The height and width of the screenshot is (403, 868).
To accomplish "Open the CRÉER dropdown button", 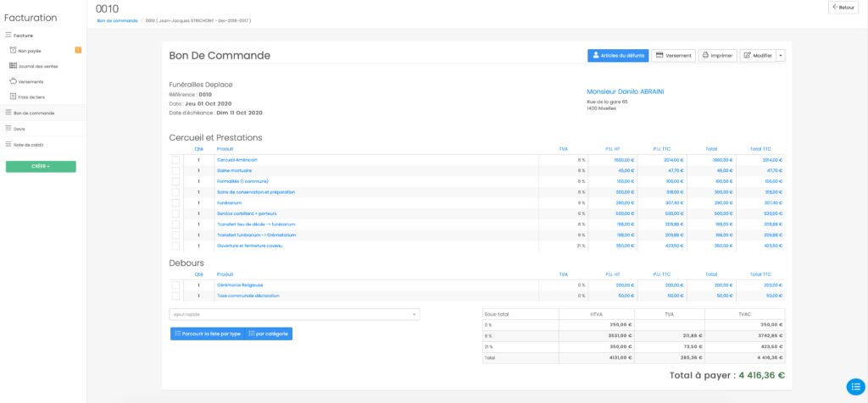I will pyautogui.click(x=41, y=167).
